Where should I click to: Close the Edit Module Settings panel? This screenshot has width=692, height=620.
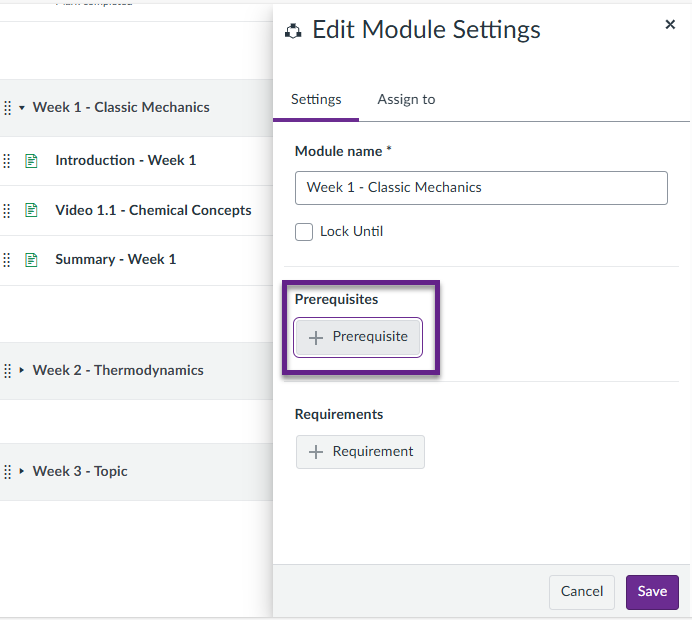pos(670,25)
